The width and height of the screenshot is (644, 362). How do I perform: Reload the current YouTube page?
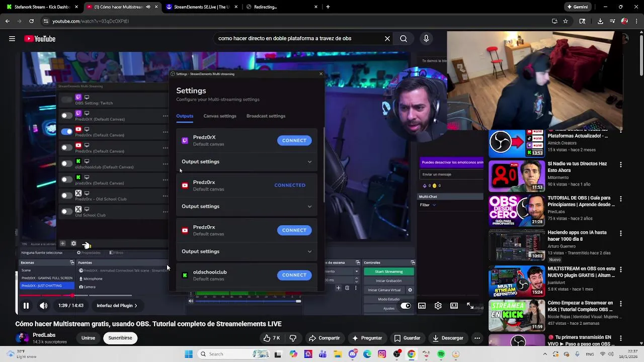coord(31,21)
